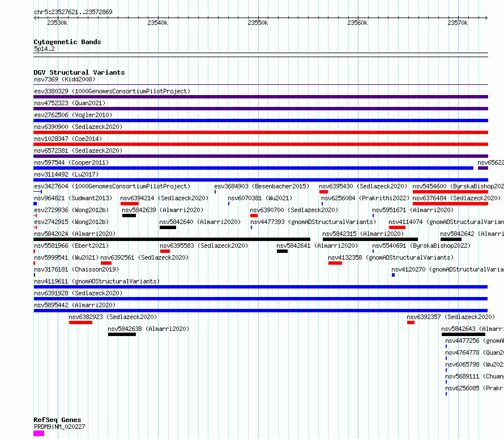
Task: Select the nsv597544 (Cooper2011) blue bar
Action: click(x=253, y=168)
